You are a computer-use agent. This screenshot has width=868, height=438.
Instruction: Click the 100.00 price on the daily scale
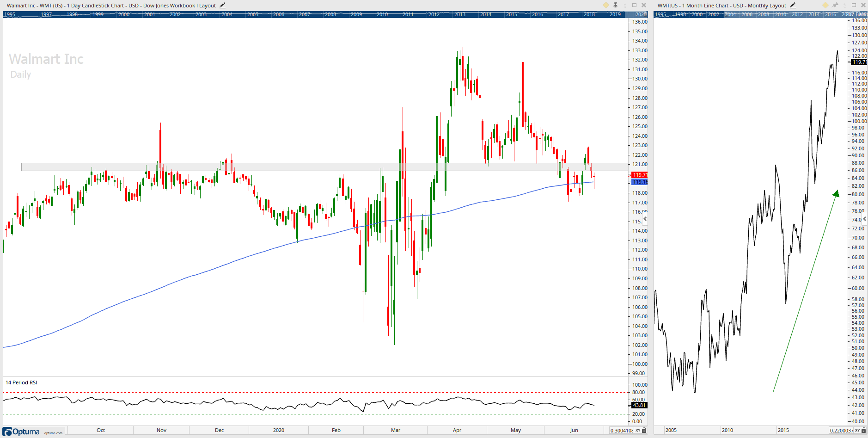click(640, 364)
